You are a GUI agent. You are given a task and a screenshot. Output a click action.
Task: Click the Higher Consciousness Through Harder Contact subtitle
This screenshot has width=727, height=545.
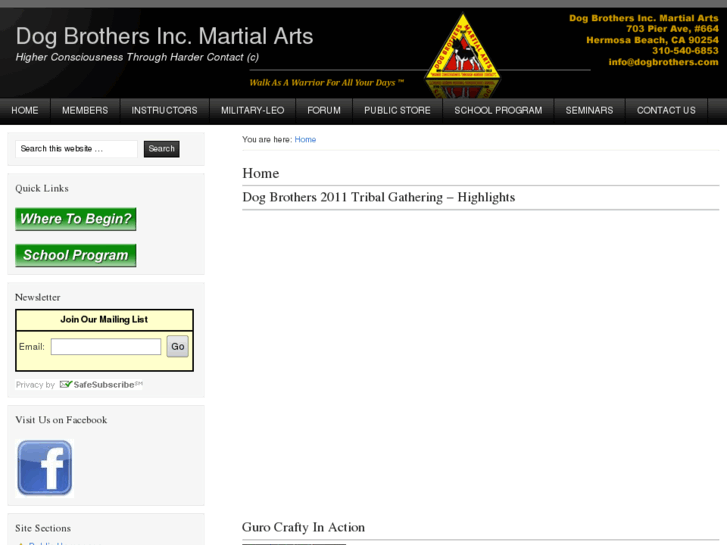coord(137,58)
